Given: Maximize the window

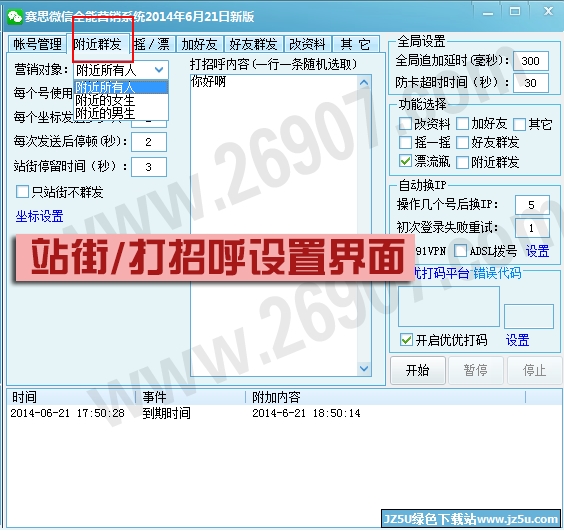Looking at the screenshot, I should coord(515,12).
